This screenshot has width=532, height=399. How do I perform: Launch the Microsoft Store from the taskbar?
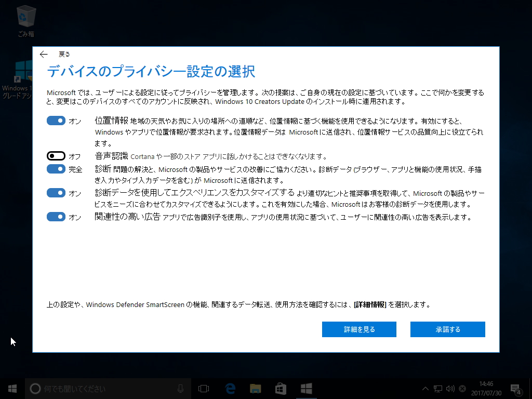click(280, 388)
